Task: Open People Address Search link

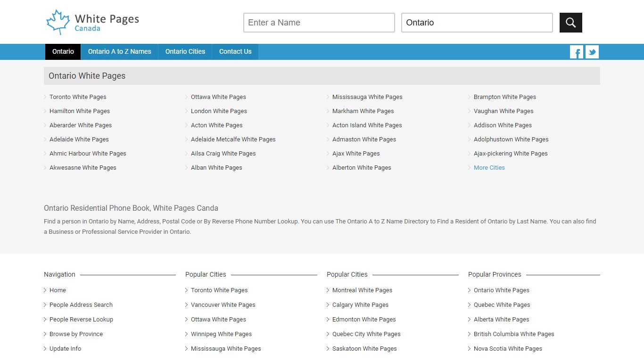Action: point(81,305)
